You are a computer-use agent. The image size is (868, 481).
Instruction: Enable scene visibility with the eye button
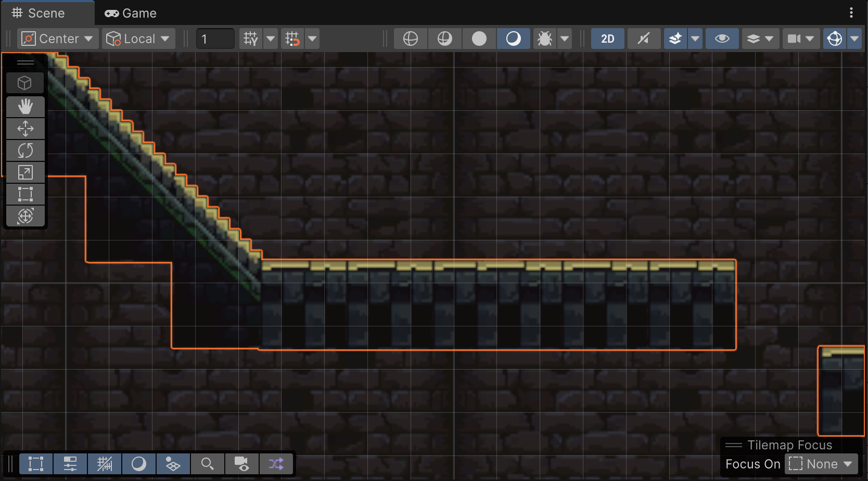[x=722, y=38]
